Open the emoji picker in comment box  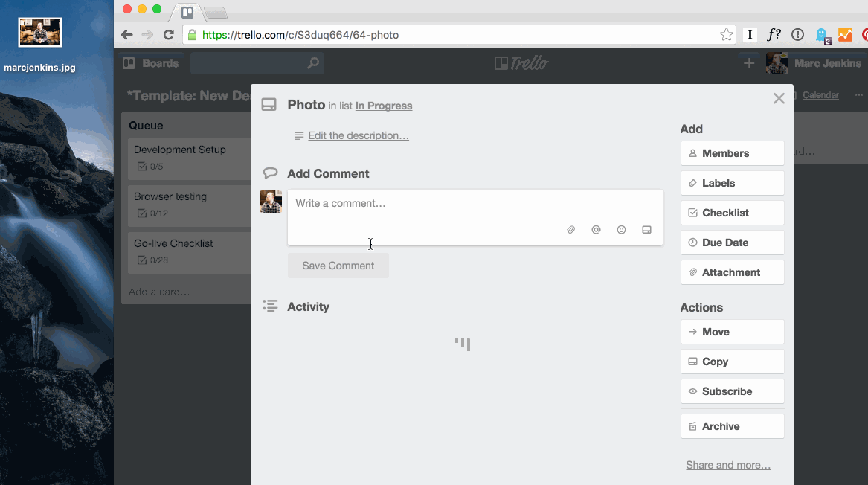click(621, 230)
